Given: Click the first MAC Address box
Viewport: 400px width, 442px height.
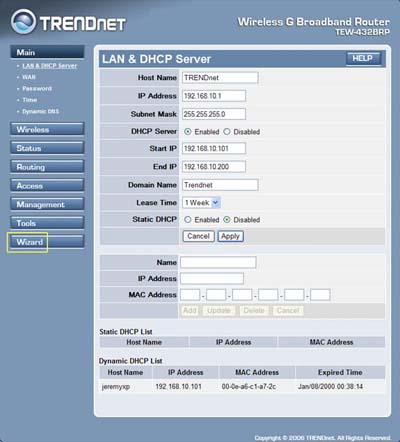Looking at the screenshot, I should click(x=190, y=295).
